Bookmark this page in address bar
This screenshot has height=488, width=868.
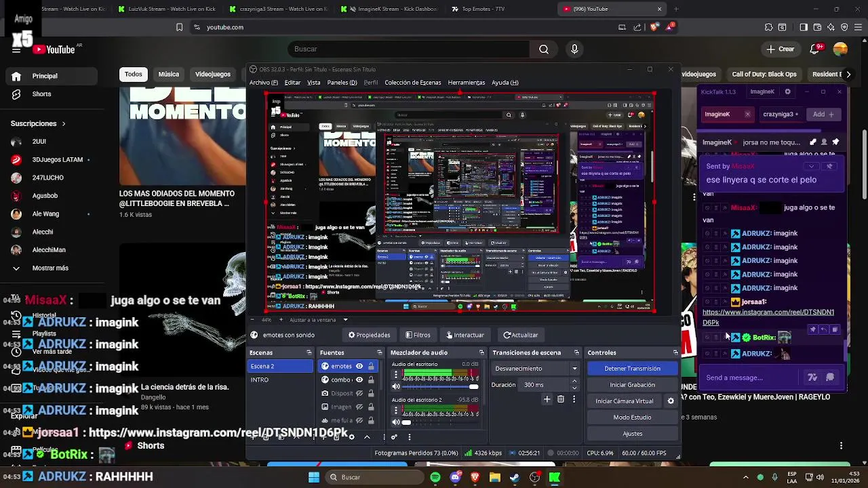[x=179, y=27]
